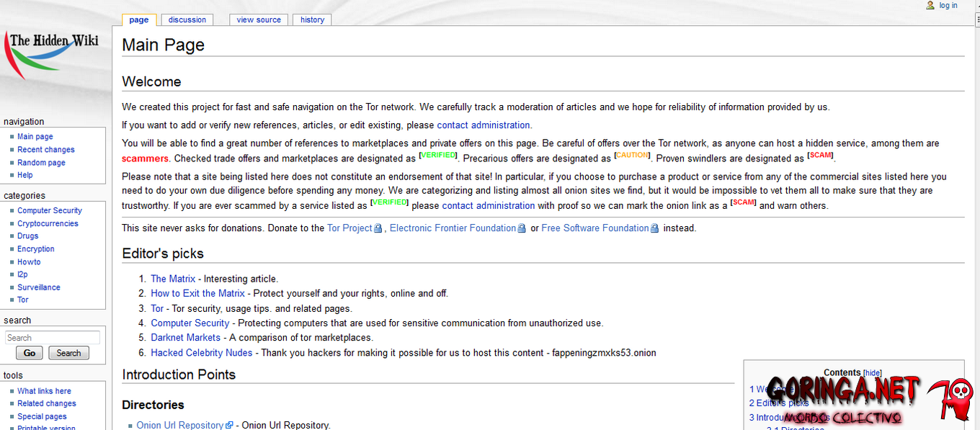The width and height of the screenshot is (980, 430).
Task: Open the Free Software Foundation link
Action: 595,228
